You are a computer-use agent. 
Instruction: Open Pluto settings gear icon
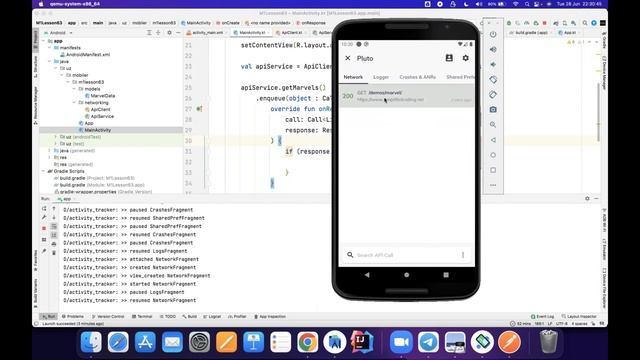pyautogui.click(x=465, y=58)
